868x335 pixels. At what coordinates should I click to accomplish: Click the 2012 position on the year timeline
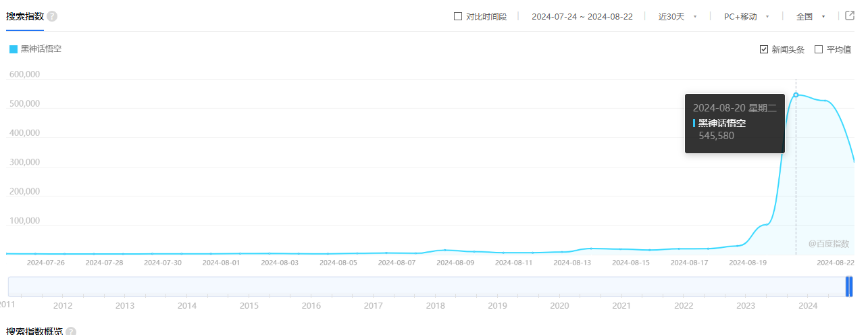click(63, 306)
